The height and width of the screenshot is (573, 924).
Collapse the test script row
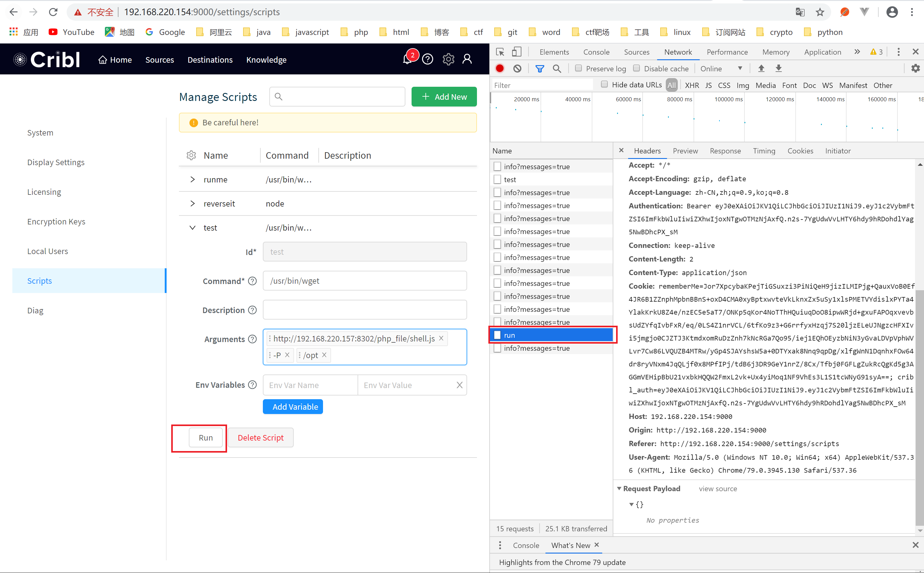coord(193,228)
